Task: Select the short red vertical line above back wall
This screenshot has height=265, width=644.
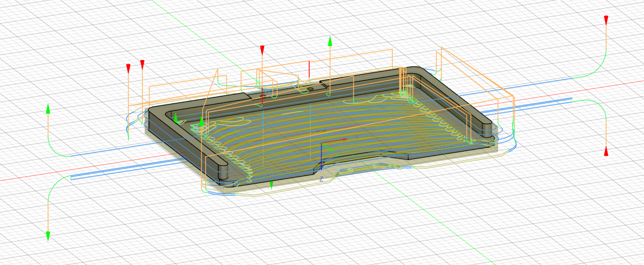Action: click(x=309, y=69)
